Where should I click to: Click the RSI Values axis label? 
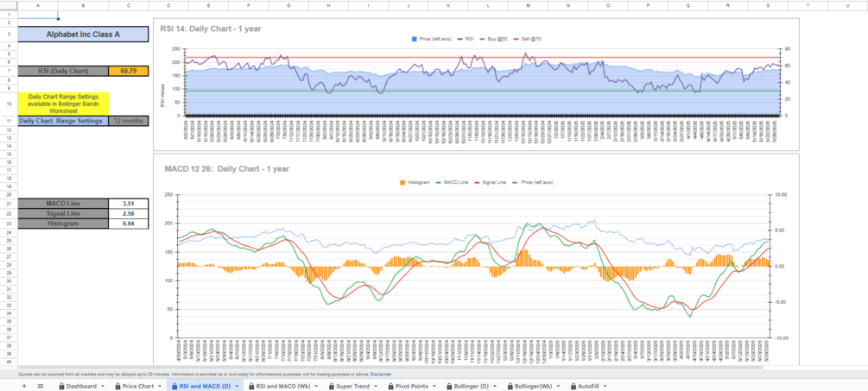(163, 95)
